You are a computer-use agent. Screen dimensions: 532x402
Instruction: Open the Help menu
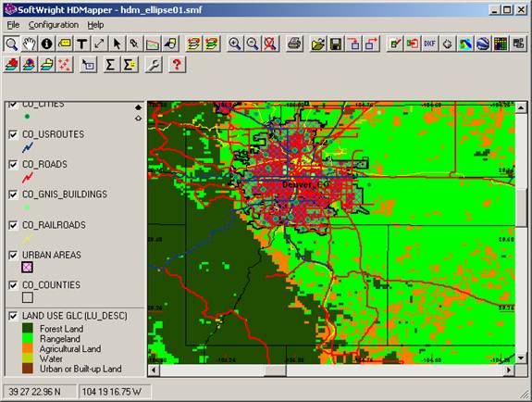click(95, 25)
